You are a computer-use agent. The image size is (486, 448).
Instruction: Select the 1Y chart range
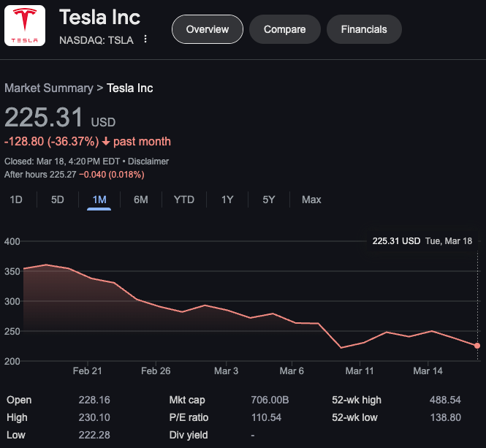(x=227, y=200)
